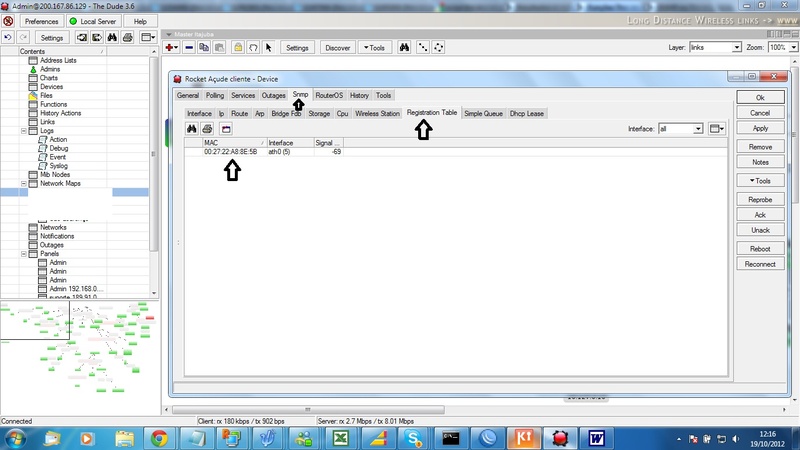Click the undo arrow in left toolbar

pyautogui.click(x=8, y=37)
